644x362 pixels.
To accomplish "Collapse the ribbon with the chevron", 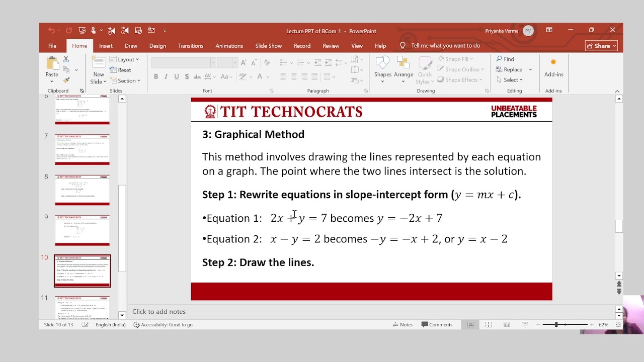I will point(617,91).
